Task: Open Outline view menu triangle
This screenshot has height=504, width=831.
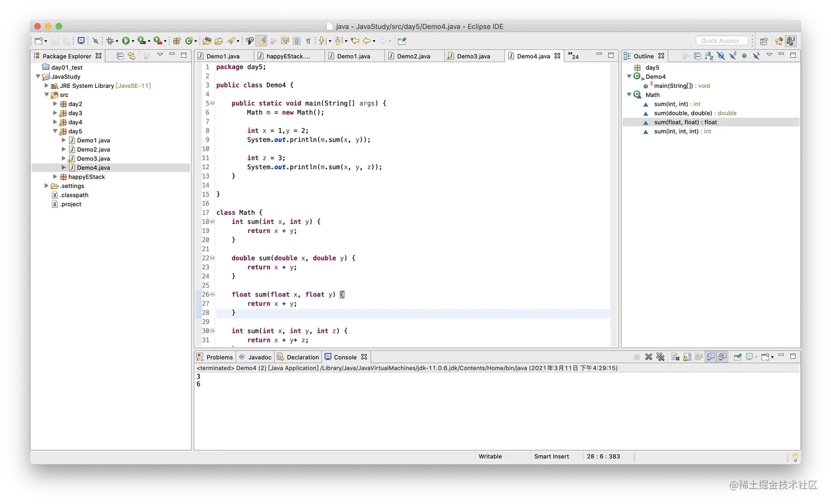Action: (x=769, y=54)
